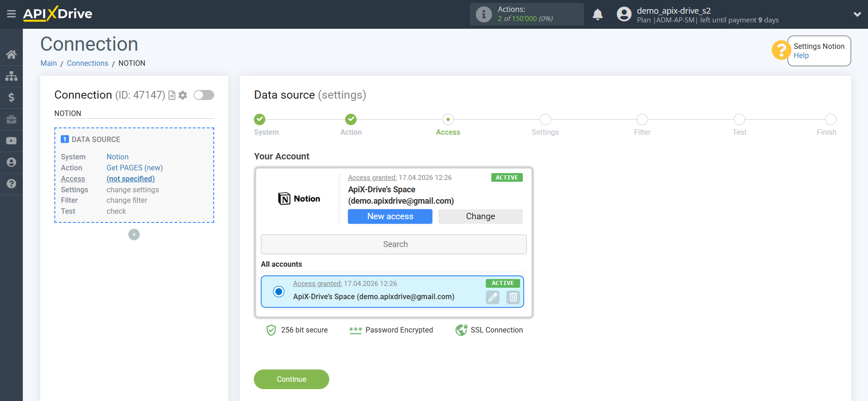This screenshot has width=868, height=401.
Task: Click the NOTION connection name
Action: [x=68, y=113]
